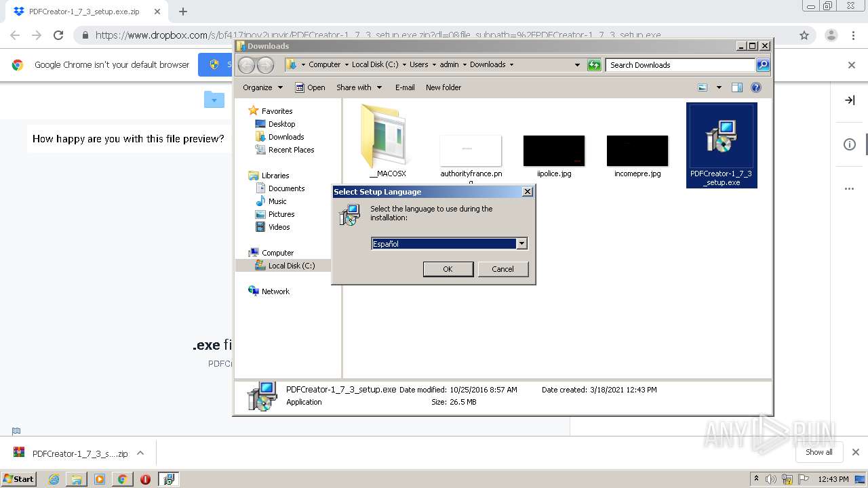868x488 pixels.
Task: Switch to Chrome via taskbar icon
Action: tap(122, 479)
